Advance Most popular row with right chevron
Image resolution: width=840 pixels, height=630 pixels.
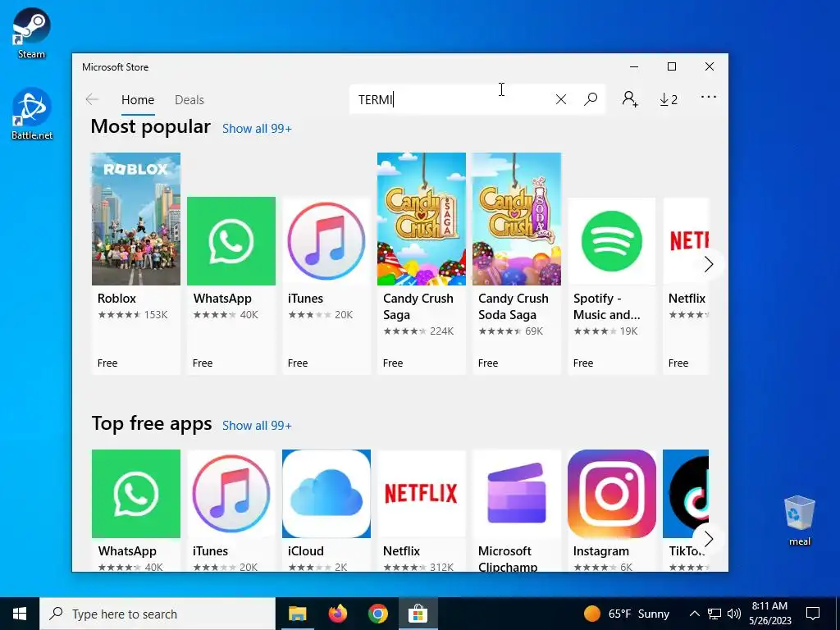(x=708, y=264)
